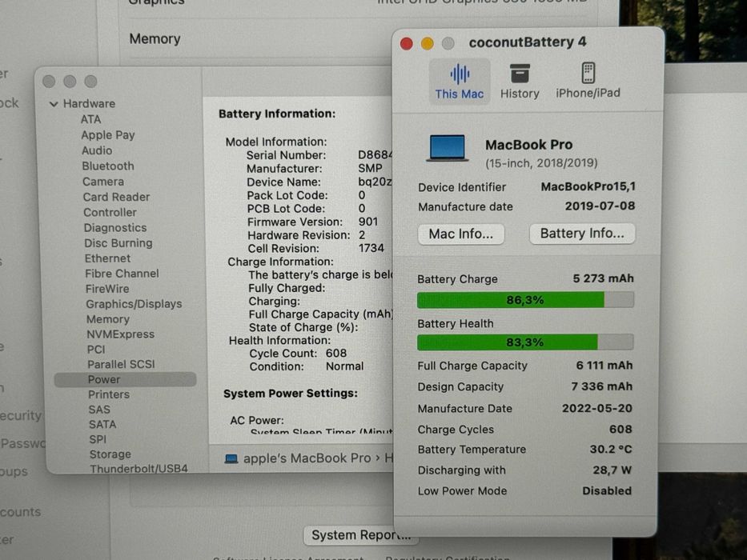
Task: Click Low Power Mode Disabled value
Action: 606,490
